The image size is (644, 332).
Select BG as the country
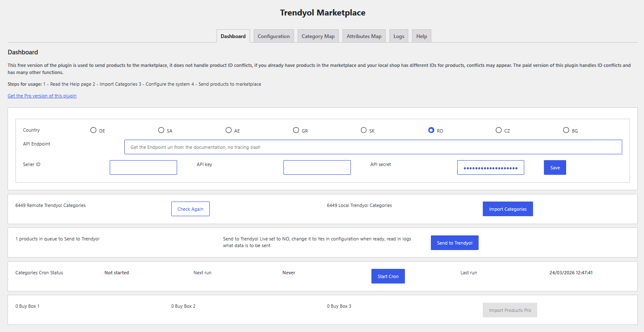pos(566,130)
